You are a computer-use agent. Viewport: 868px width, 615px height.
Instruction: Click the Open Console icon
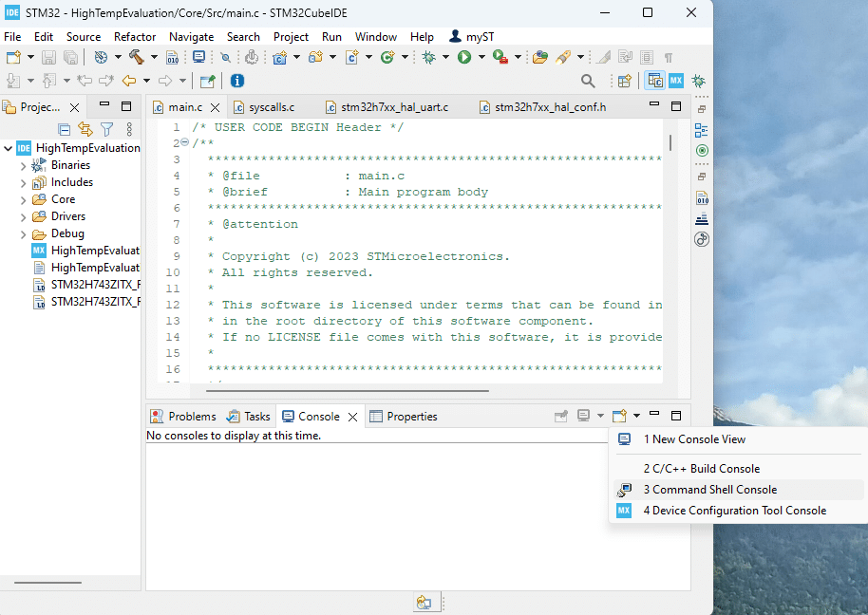(619, 416)
